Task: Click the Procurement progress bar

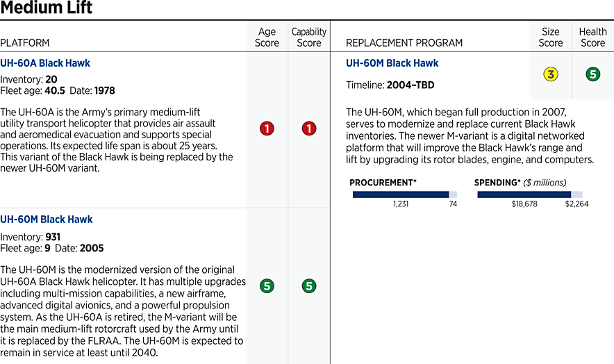Action: (404, 195)
